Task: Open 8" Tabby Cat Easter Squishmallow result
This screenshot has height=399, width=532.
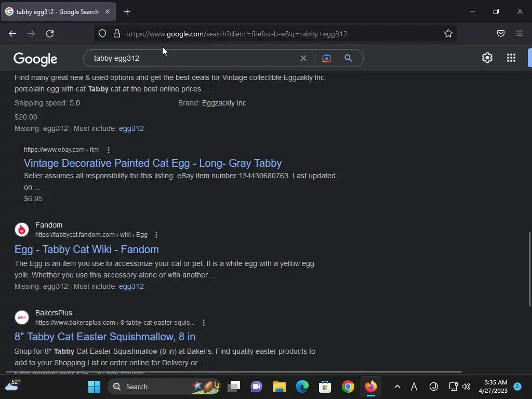Action: click(105, 337)
